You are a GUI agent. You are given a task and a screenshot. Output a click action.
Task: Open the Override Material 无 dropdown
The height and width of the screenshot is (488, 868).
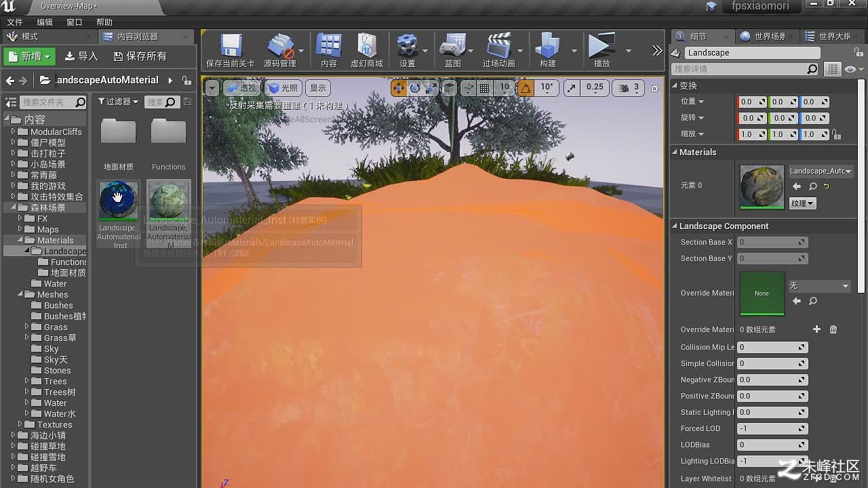click(x=819, y=286)
